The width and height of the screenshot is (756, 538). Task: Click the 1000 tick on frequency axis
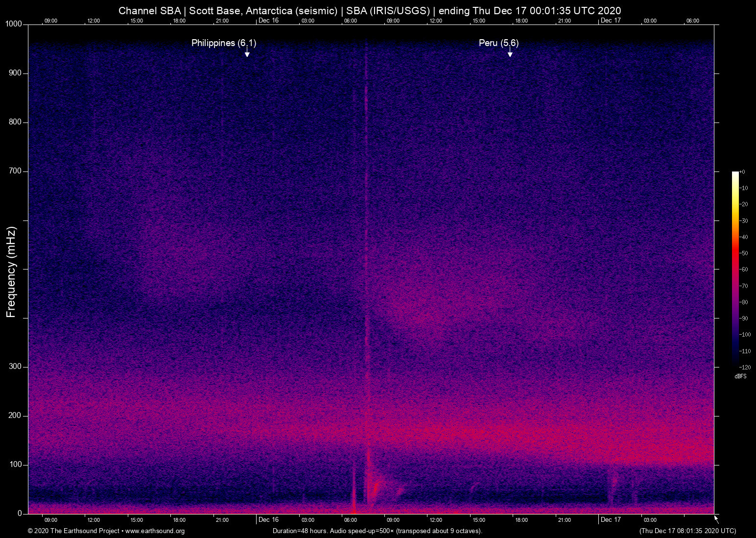[x=13, y=24]
